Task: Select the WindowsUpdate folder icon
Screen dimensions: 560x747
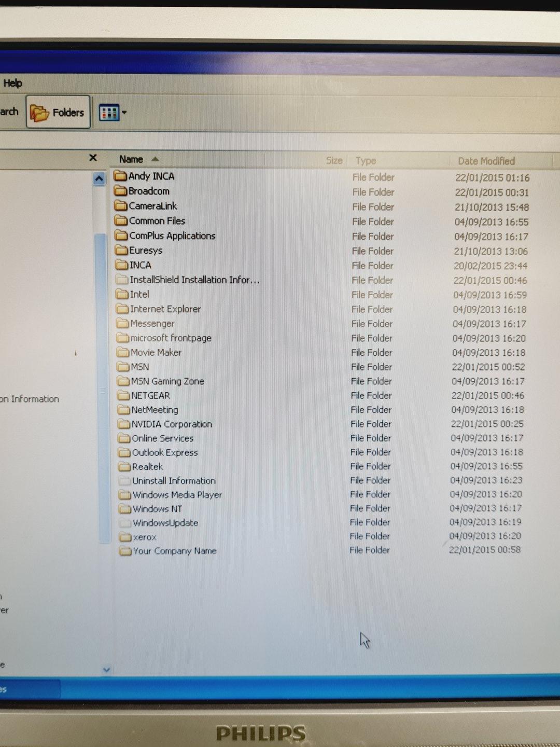Action: point(125,522)
